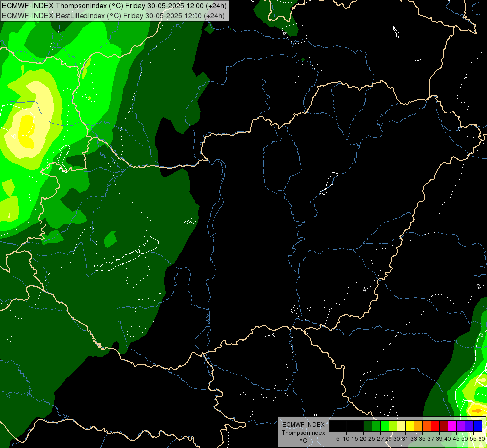Select the orange-red 35–37 legend swatch
487x448 pixels.
pos(427,426)
